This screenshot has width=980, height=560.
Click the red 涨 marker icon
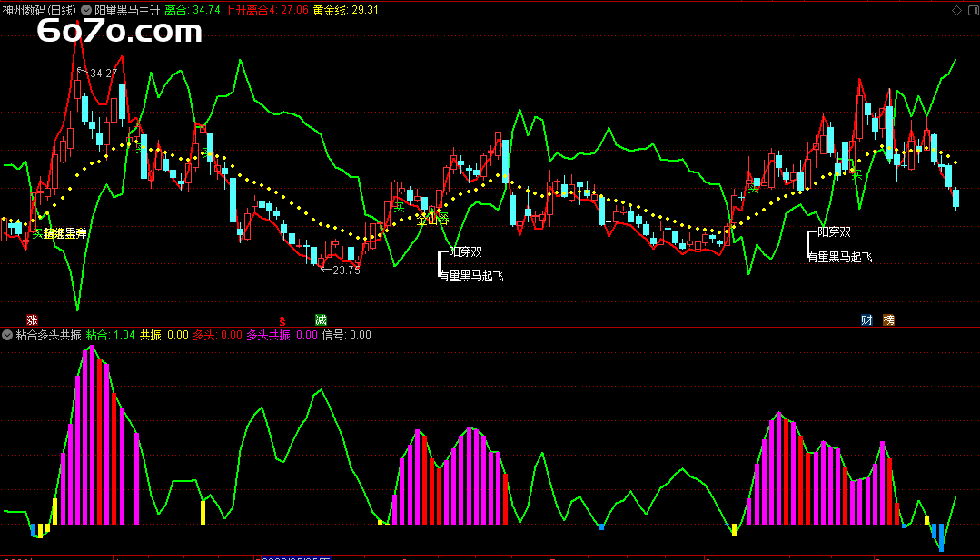33,320
